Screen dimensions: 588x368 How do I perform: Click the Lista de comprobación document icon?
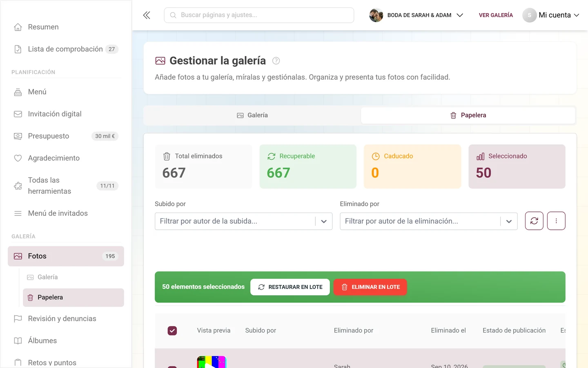point(18,49)
